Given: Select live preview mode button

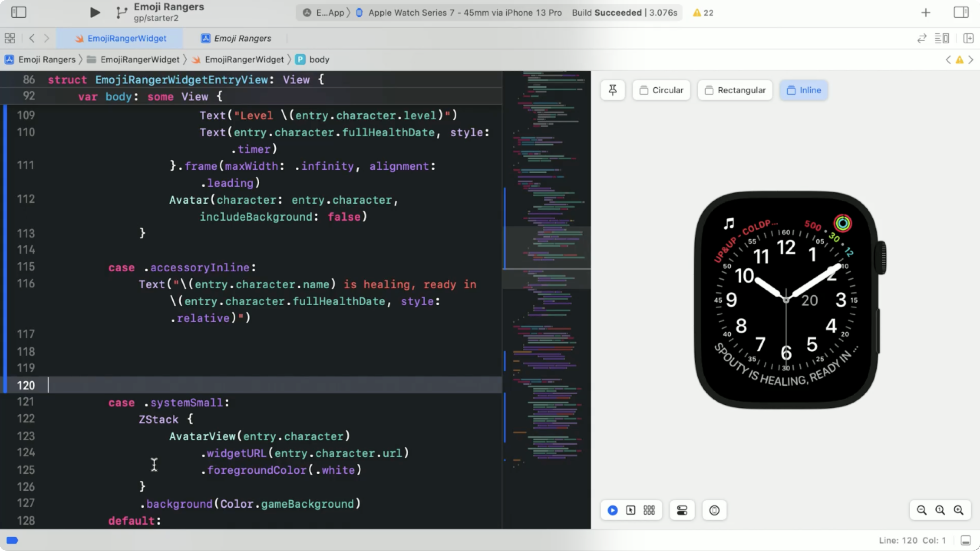Looking at the screenshot, I should [612, 510].
